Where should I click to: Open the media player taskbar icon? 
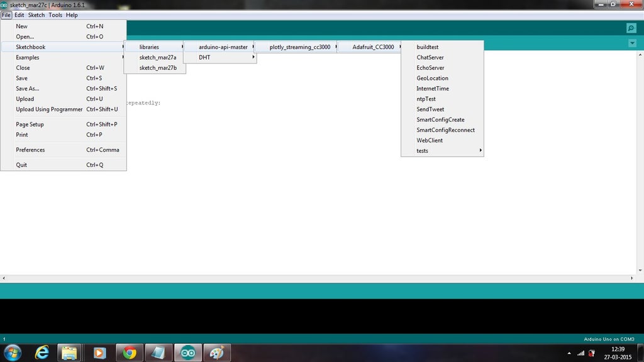[99, 353]
